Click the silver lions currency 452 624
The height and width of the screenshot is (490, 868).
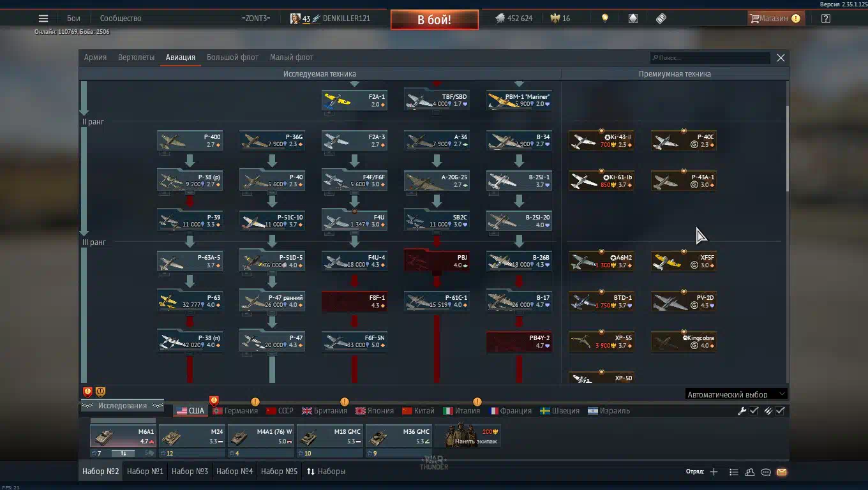coord(514,19)
